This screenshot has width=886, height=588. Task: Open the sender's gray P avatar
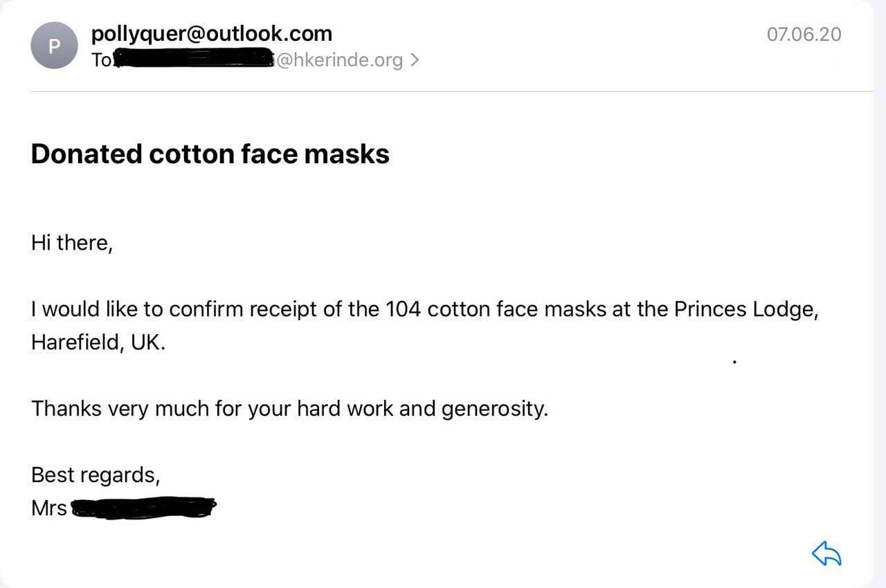(x=54, y=46)
